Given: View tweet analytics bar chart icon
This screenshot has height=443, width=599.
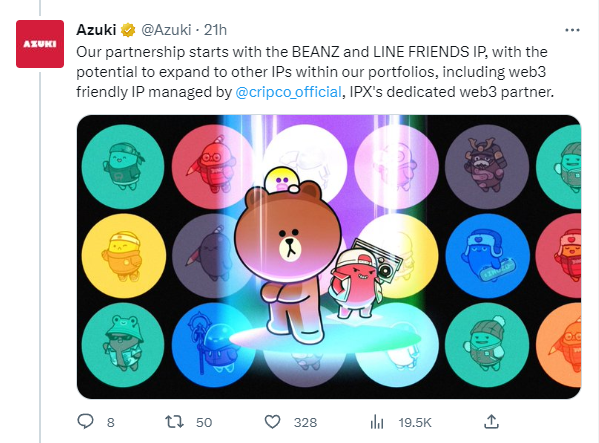Looking at the screenshot, I should click(377, 422).
